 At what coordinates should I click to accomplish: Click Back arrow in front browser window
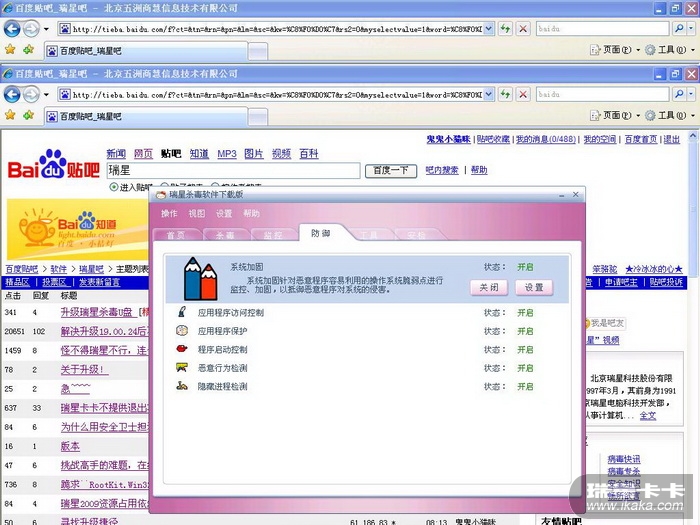(x=12, y=95)
